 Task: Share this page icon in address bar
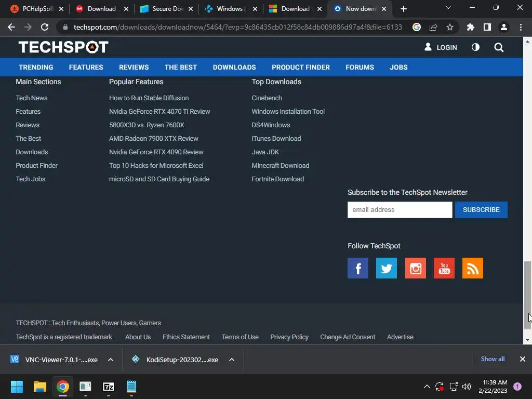pos(433,27)
